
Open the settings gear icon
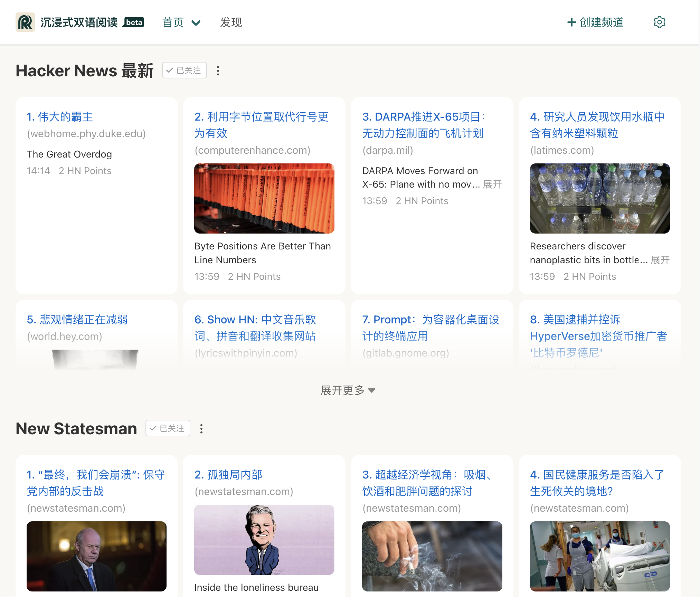coord(659,22)
